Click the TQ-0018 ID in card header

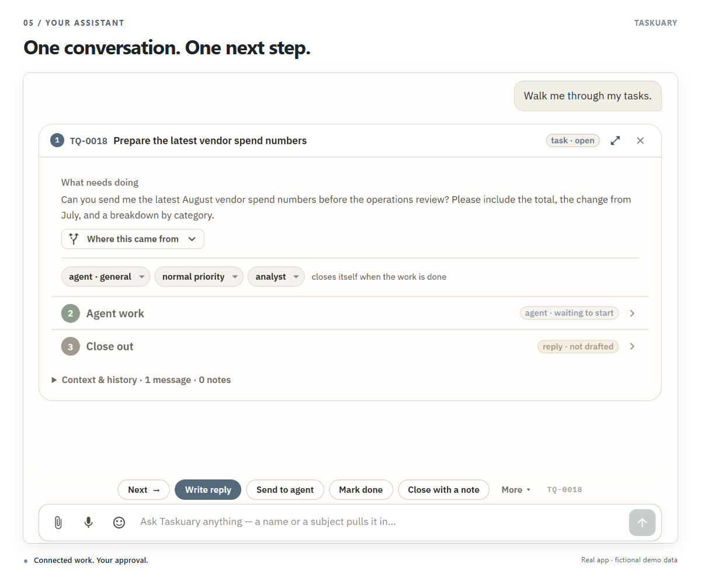tap(88, 141)
